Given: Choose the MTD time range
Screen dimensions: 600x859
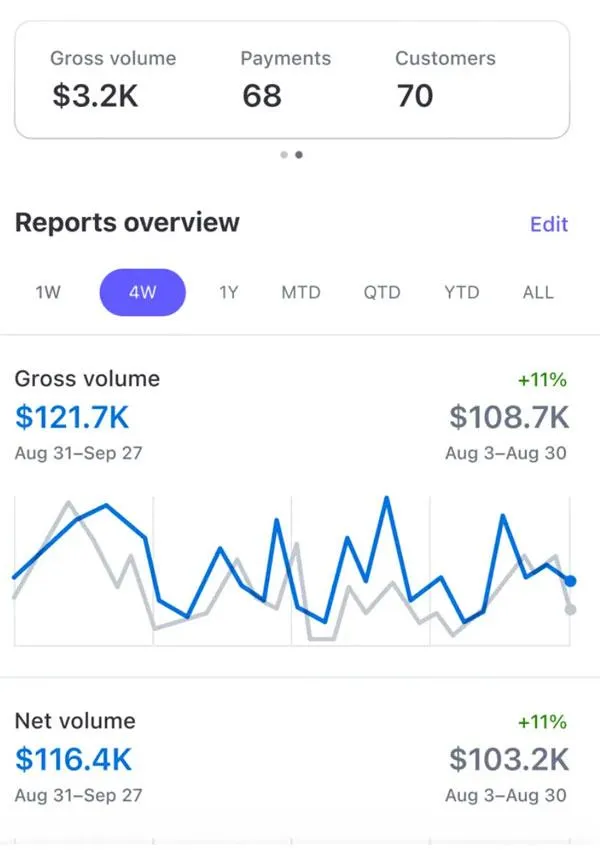Looking at the screenshot, I should pos(301,293).
